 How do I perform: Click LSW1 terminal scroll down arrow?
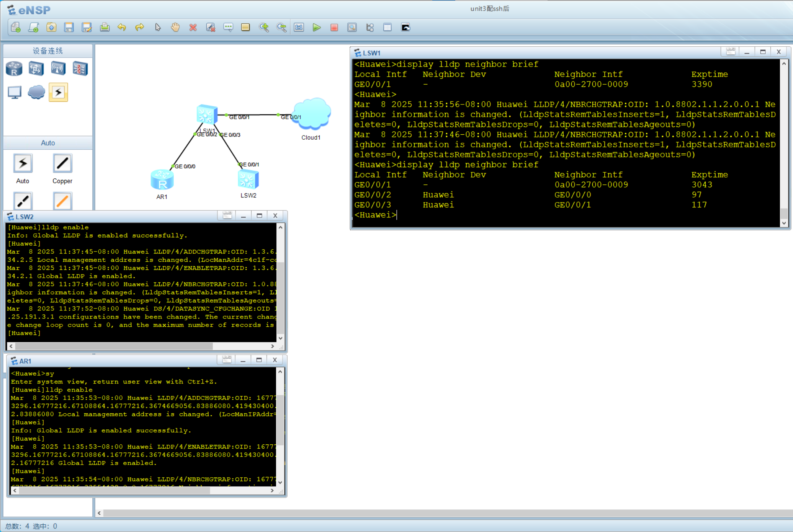(784, 223)
